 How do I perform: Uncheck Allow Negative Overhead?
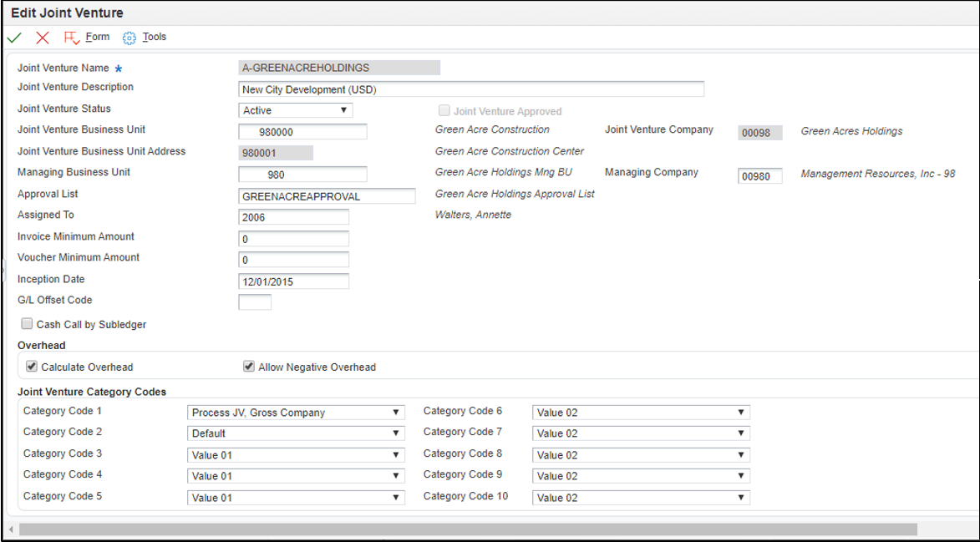click(x=249, y=367)
